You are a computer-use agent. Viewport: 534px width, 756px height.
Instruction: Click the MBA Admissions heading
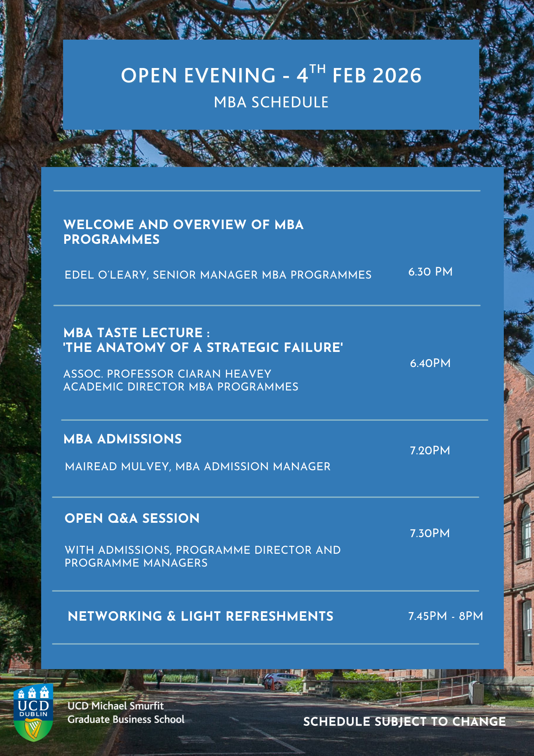click(x=123, y=439)
